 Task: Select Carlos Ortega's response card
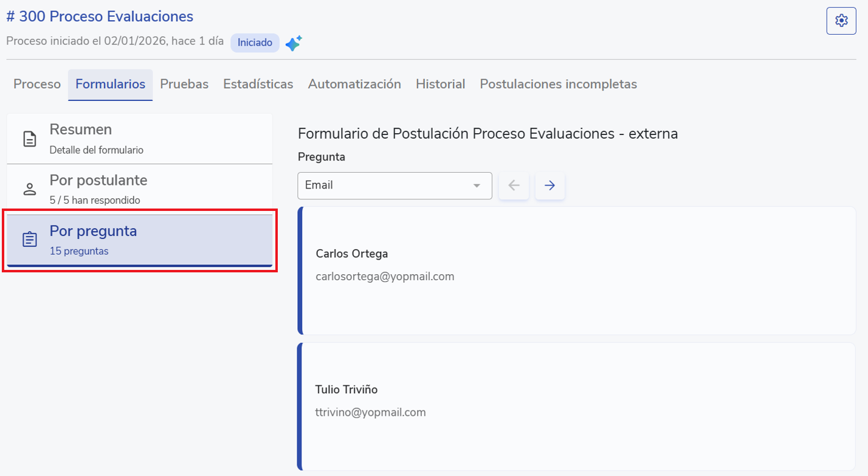576,271
